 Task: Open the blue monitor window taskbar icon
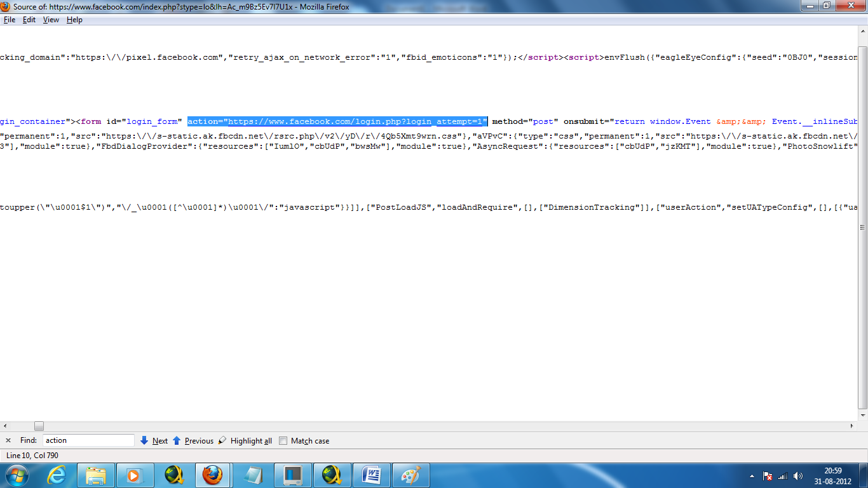tap(292, 475)
